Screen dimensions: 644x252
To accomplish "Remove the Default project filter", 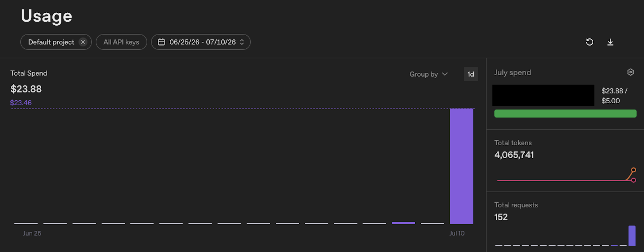I will 83,42.
